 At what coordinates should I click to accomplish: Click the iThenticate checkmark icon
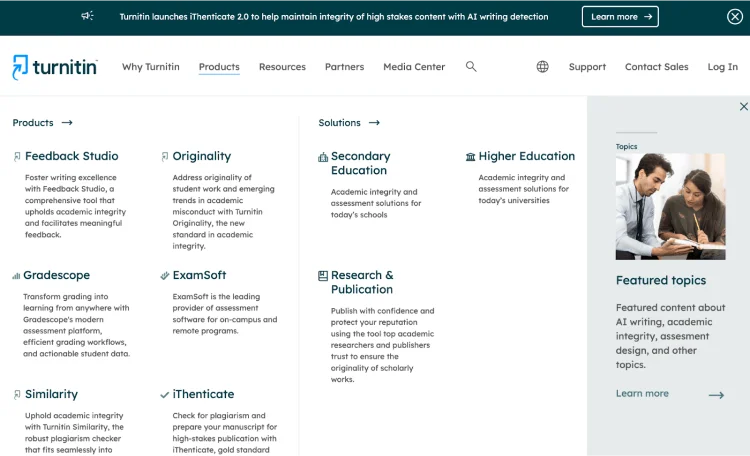click(x=164, y=394)
